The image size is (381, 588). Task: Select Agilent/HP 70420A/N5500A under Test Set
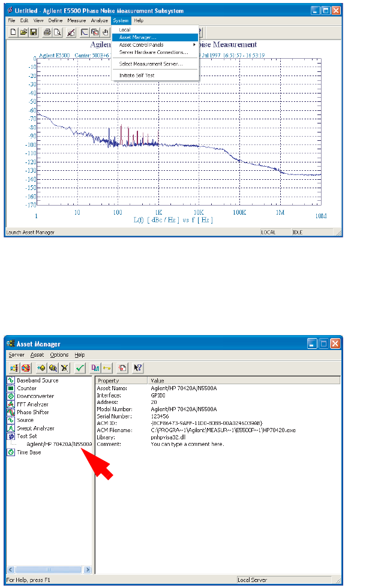click(x=59, y=444)
